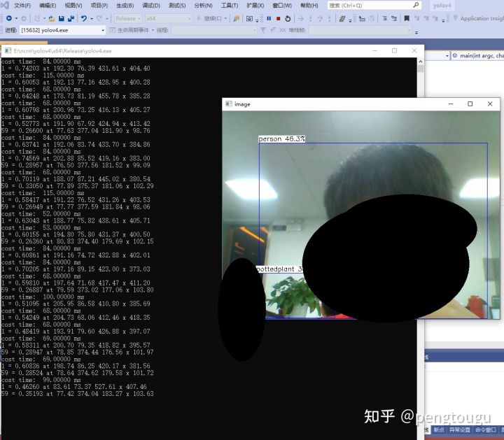Image resolution: width=504 pixels, height=440 pixels.
Task: Open the 文件(F) menu
Action: pyautogui.click(x=22, y=6)
